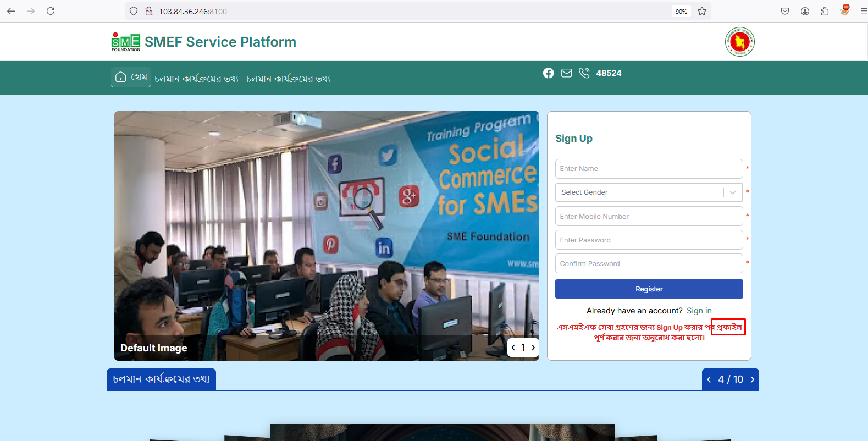Open the Firefox account icon
The height and width of the screenshot is (441, 868).
[x=805, y=11]
